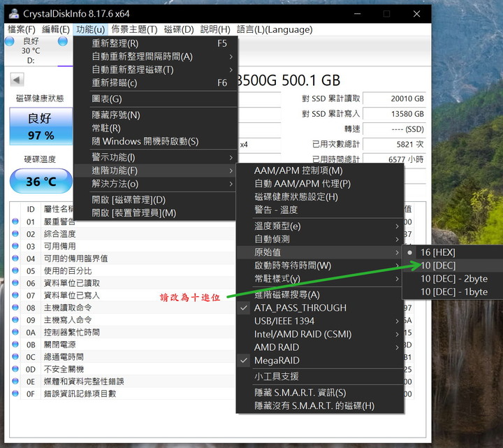Click the 良好 97 % health status button

click(x=41, y=127)
